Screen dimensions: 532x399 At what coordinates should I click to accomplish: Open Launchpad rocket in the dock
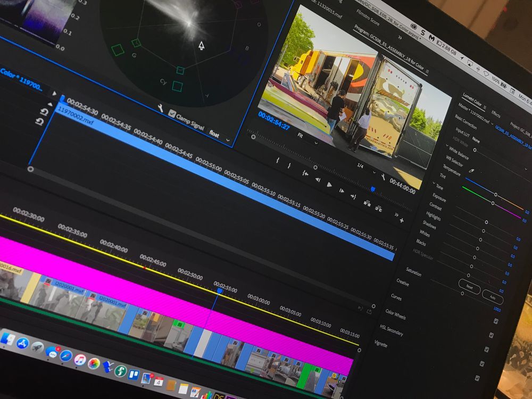click(x=37, y=347)
